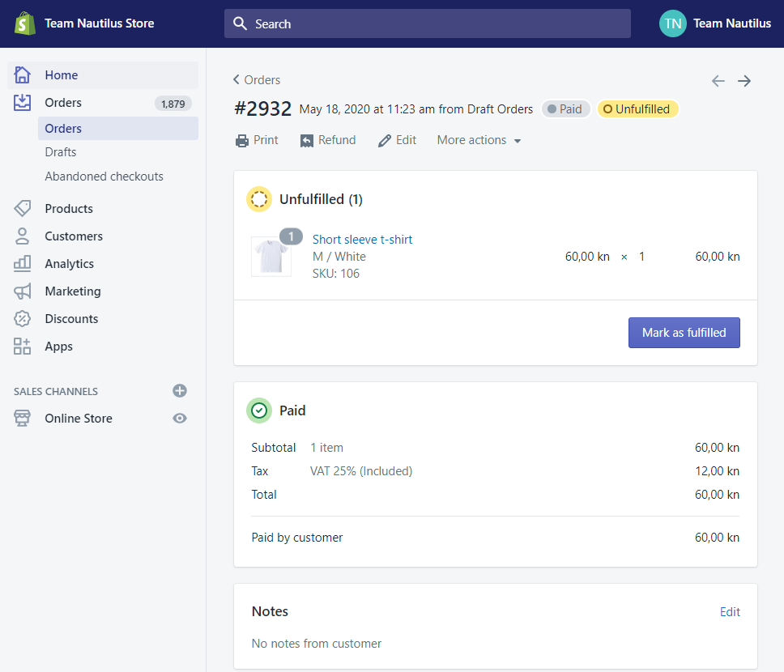Open Marketing megaphone section
The image size is (784, 672).
click(x=73, y=291)
